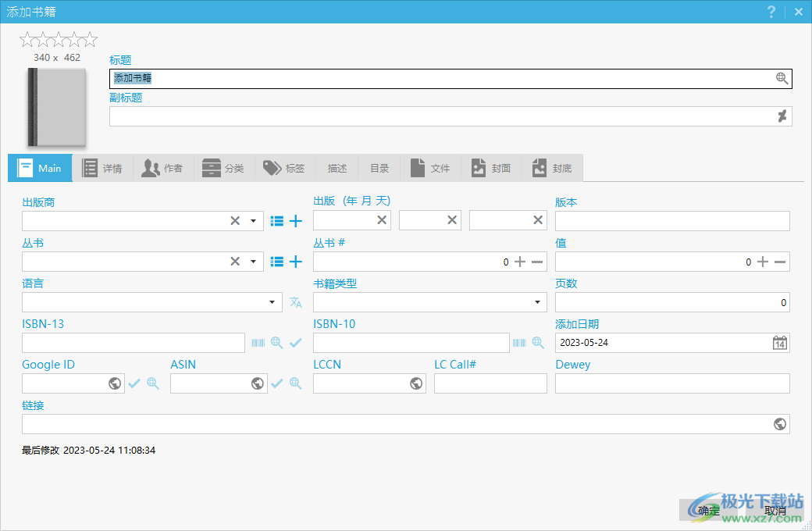The width and height of the screenshot is (812, 531).
Task: Focus the 链接 input field
Action: pyautogui.click(x=405, y=424)
